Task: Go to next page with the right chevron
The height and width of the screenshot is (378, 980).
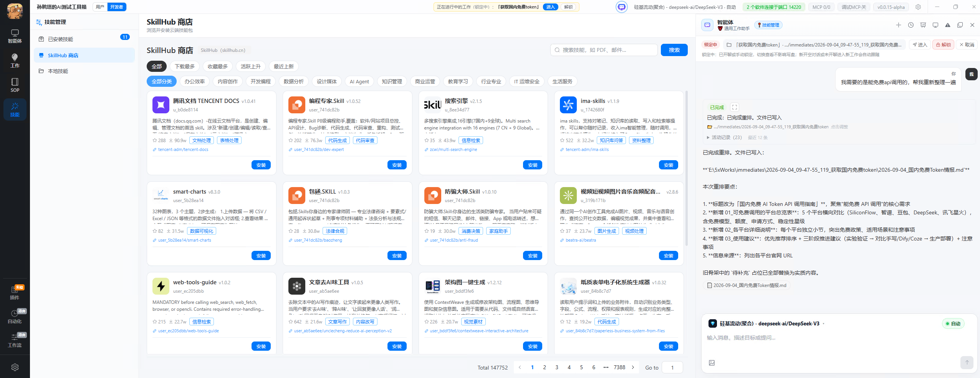Action: pyautogui.click(x=633, y=367)
